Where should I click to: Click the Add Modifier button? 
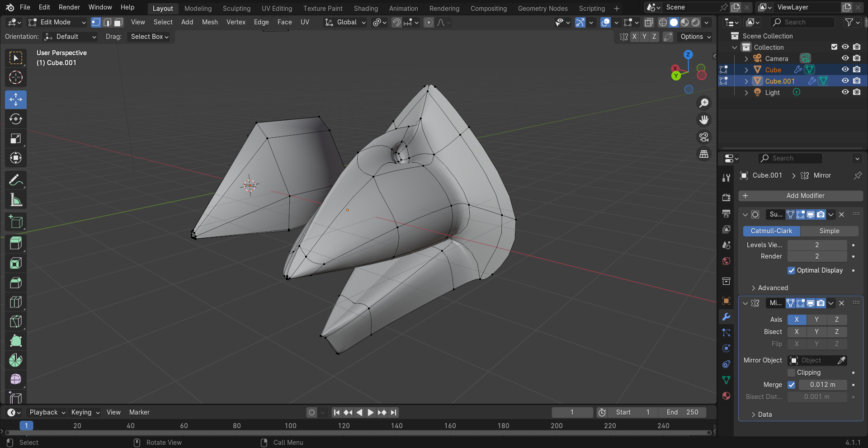click(x=801, y=196)
